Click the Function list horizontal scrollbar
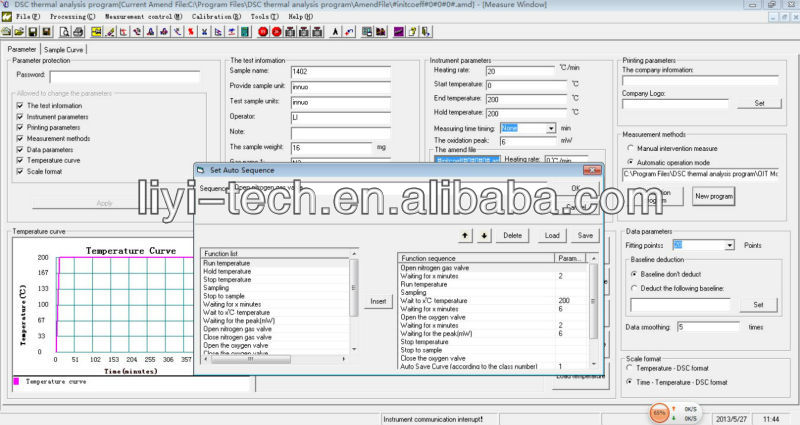This screenshot has width=800, height=425. tap(274, 359)
